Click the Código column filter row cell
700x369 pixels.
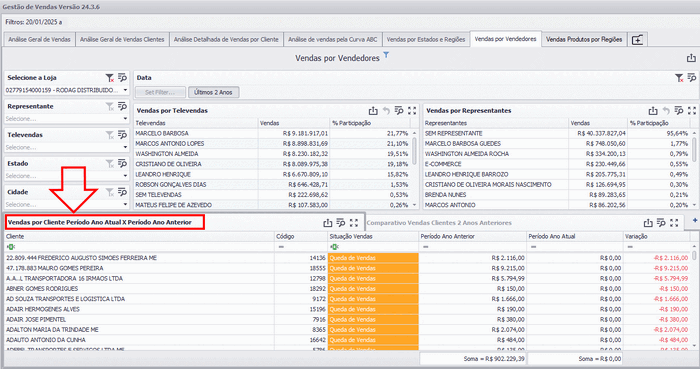pos(301,247)
